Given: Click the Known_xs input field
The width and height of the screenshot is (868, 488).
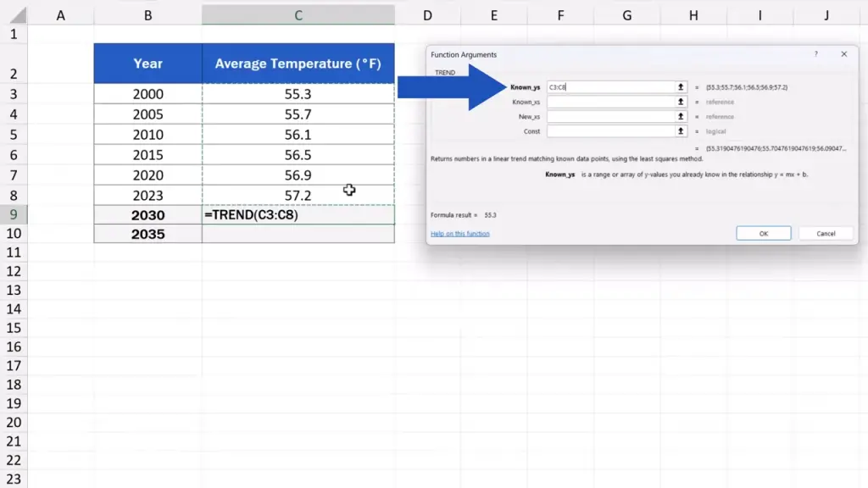Looking at the screenshot, I should tap(610, 102).
